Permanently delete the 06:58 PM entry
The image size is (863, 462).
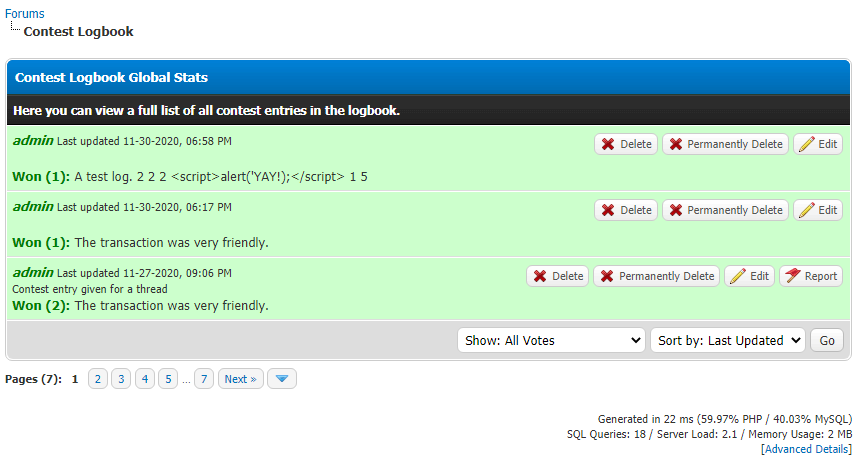pyautogui.click(x=725, y=144)
